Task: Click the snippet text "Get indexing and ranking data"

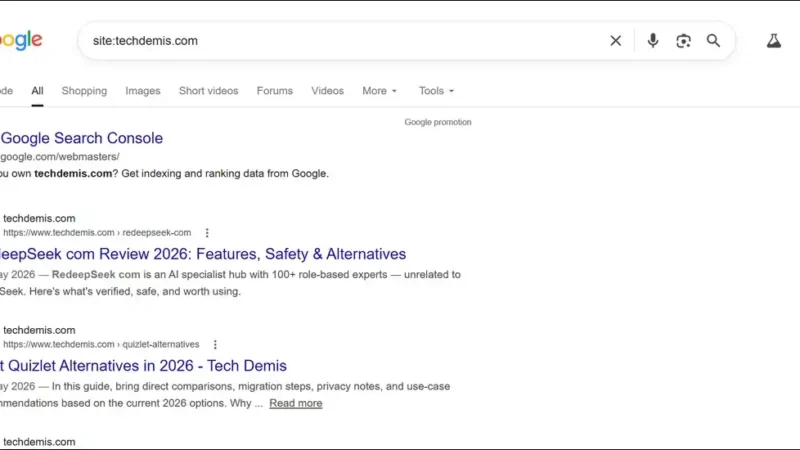Action: click(193, 173)
